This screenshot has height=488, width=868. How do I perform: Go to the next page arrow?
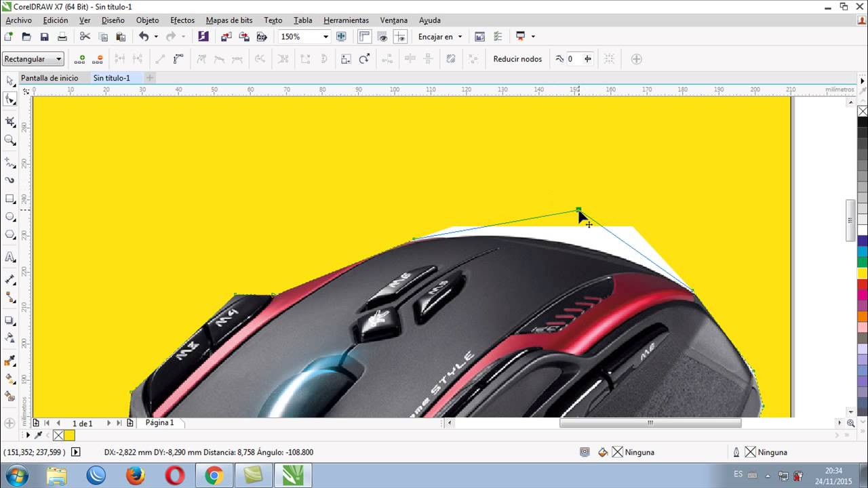[108, 423]
